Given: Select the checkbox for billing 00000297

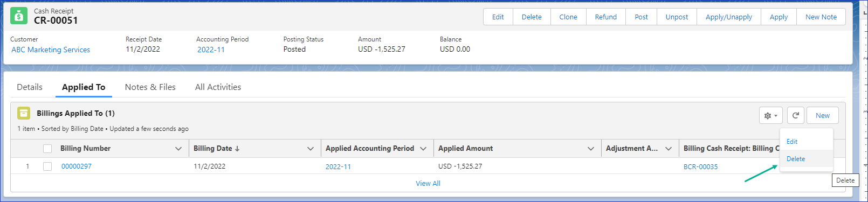Looking at the screenshot, I should [x=47, y=166].
